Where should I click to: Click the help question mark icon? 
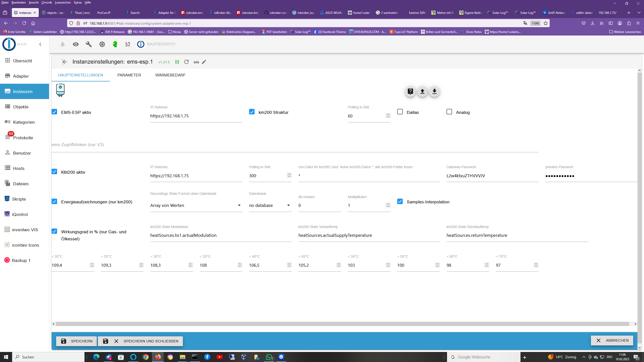pyautogui.click(x=410, y=92)
